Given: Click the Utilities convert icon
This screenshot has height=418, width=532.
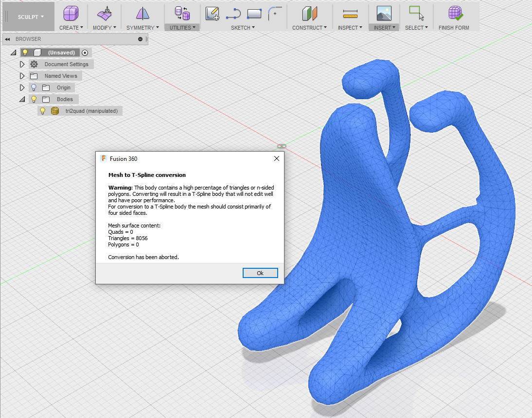Looking at the screenshot, I should pyautogui.click(x=182, y=12).
